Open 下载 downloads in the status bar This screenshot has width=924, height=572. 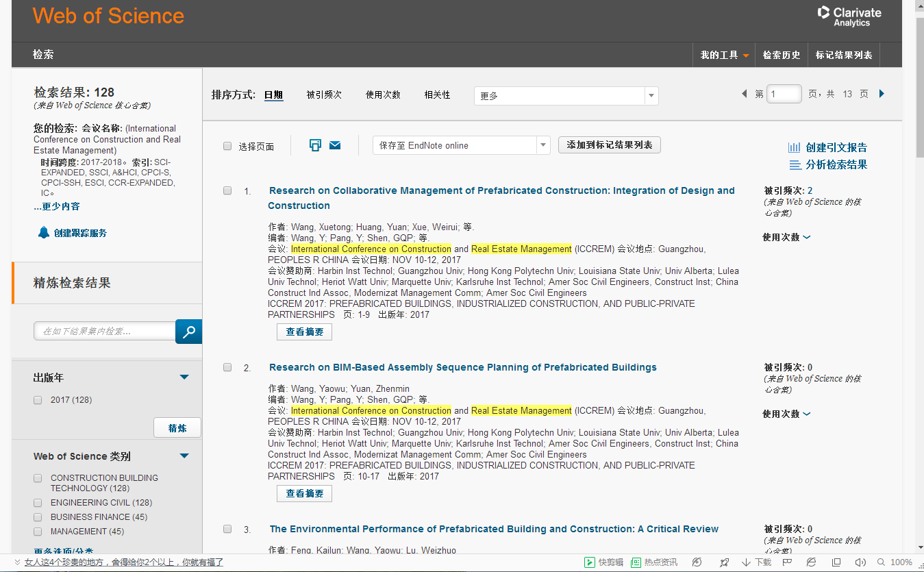pyautogui.click(x=757, y=562)
